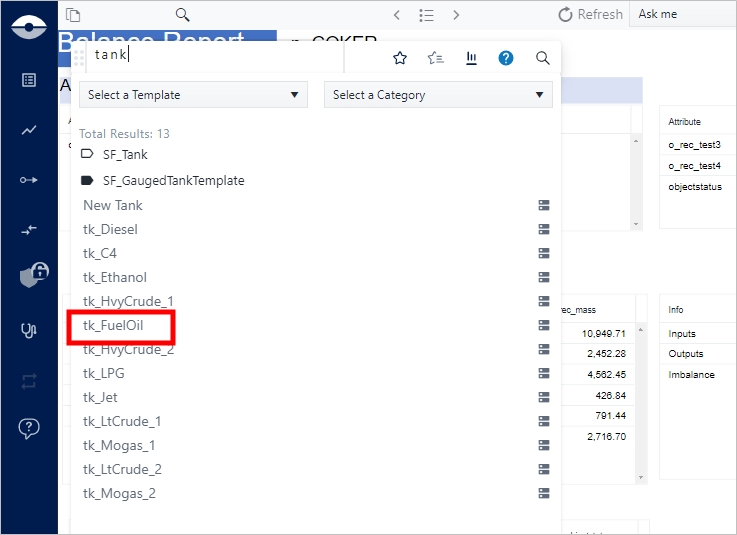Expand the Select a Template dropdown
This screenshot has height=535, width=737.
click(x=193, y=95)
